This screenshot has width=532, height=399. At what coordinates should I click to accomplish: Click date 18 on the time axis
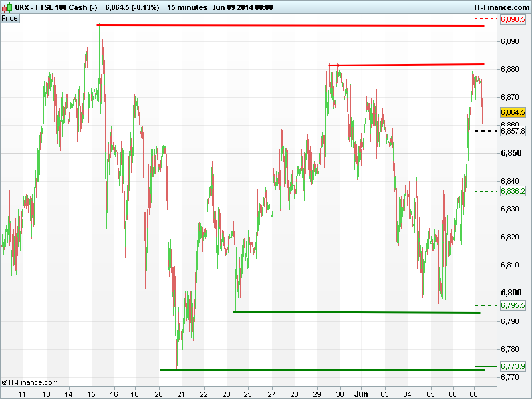click(x=135, y=394)
